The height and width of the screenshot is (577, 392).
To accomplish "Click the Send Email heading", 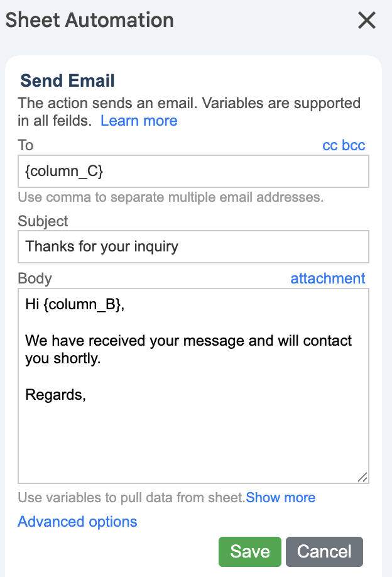I will (x=67, y=80).
